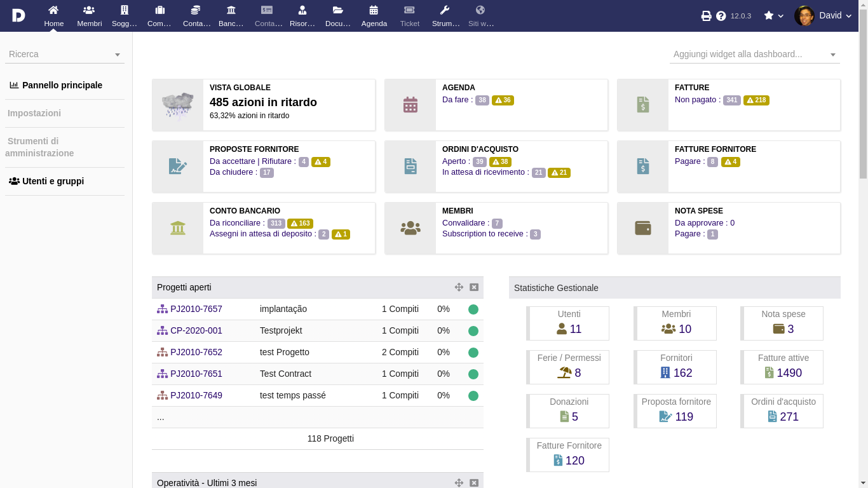Open Subscription to receive link
The width and height of the screenshot is (868, 488).
click(485, 234)
